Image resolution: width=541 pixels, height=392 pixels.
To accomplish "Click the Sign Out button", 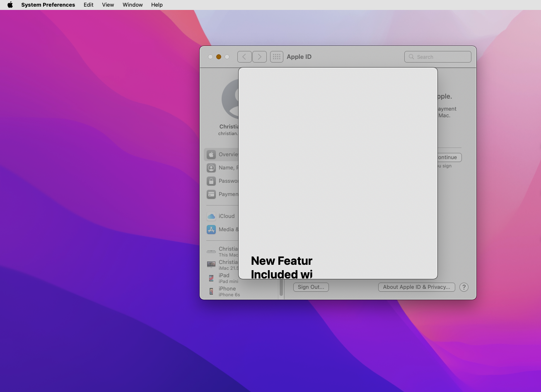I will pos(311,287).
